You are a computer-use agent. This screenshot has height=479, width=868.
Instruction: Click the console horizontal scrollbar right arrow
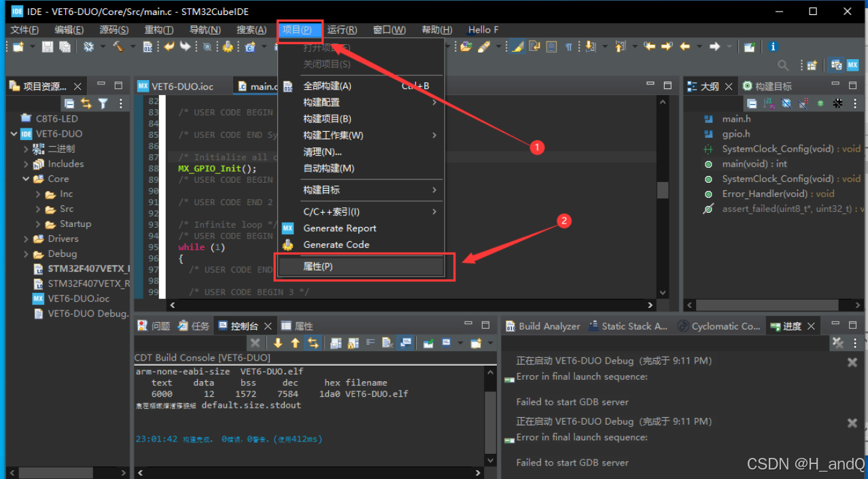pos(479,473)
